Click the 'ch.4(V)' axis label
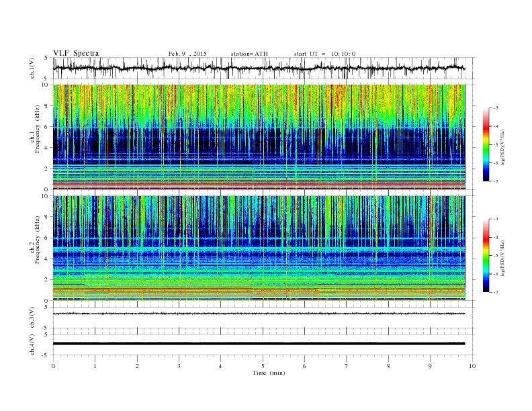The image size is (532, 411). (x=32, y=345)
